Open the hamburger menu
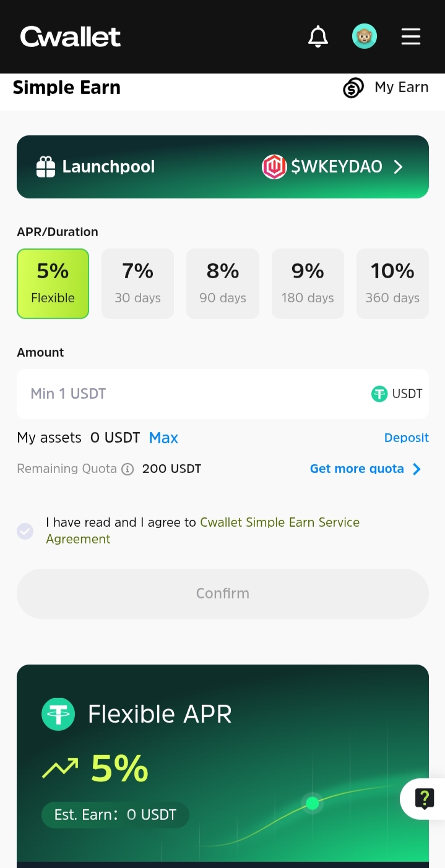 (411, 36)
